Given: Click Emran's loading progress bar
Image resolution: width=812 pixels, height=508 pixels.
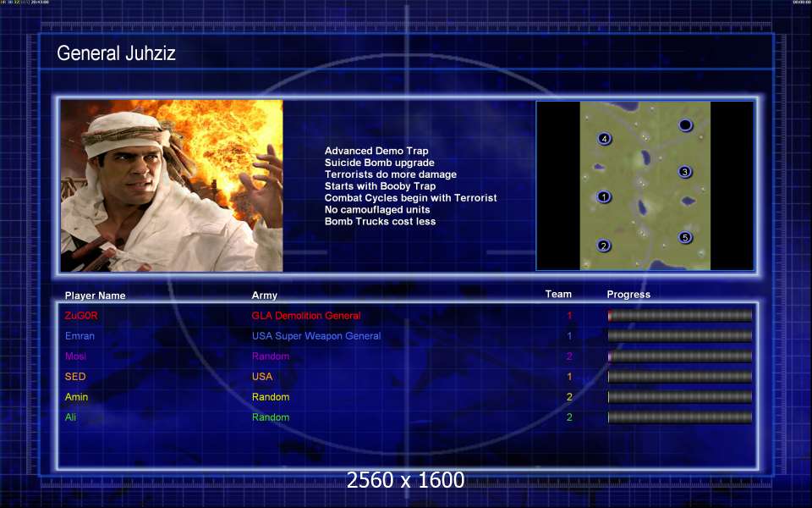Looking at the screenshot, I should 679,335.
